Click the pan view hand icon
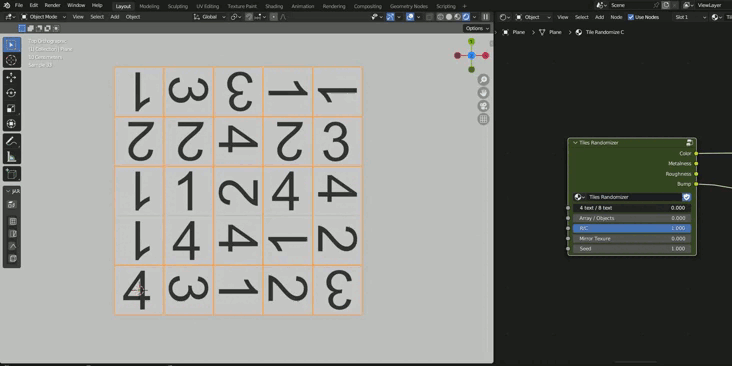The width and height of the screenshot is (732, 366). [483, 93]
